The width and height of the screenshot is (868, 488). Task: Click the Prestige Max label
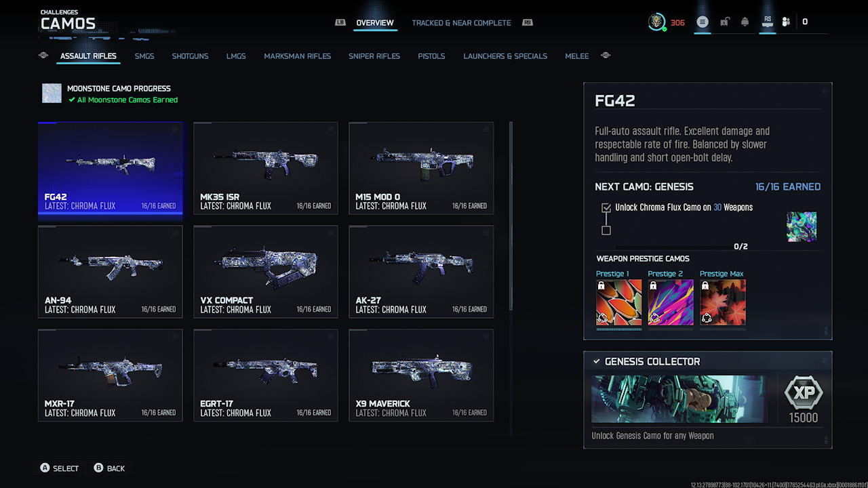[x=722, y=274]
